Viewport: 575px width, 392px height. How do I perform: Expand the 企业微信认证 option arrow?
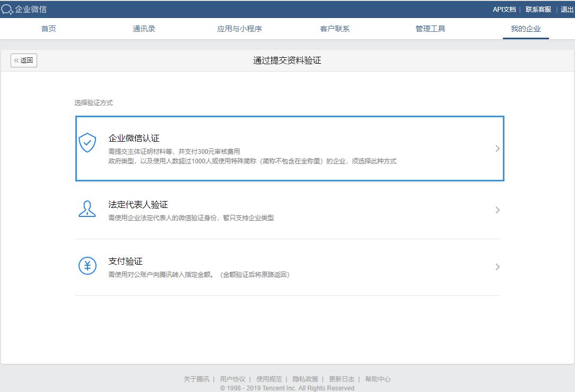coord(497,149)
